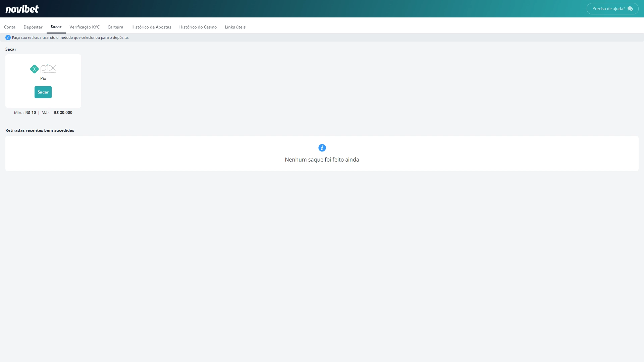
Task: Open the Carteira tab
Action: pos(115,27)
